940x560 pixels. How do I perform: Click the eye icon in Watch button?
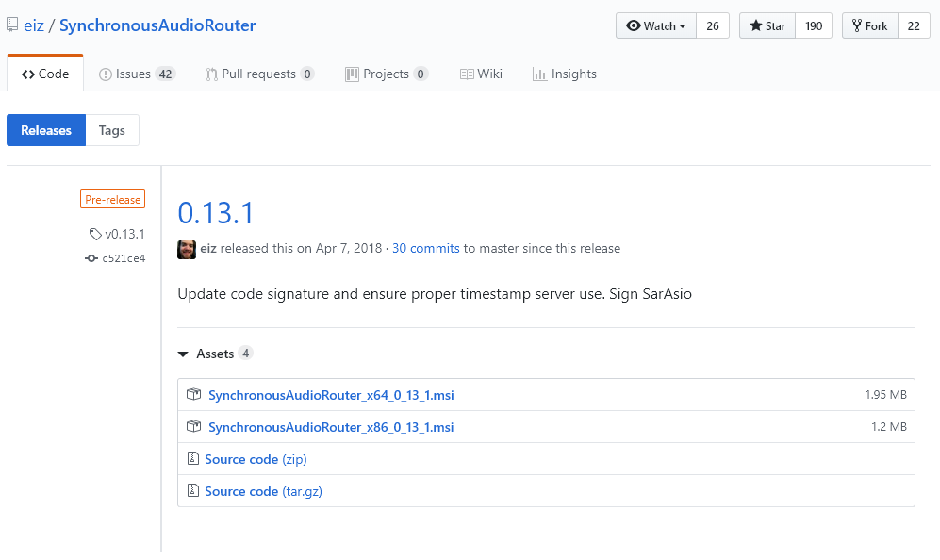(x=633, y=25)
